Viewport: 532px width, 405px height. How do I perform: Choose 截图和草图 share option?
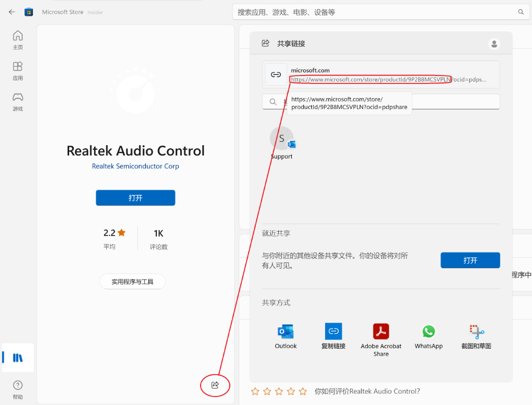476,336
